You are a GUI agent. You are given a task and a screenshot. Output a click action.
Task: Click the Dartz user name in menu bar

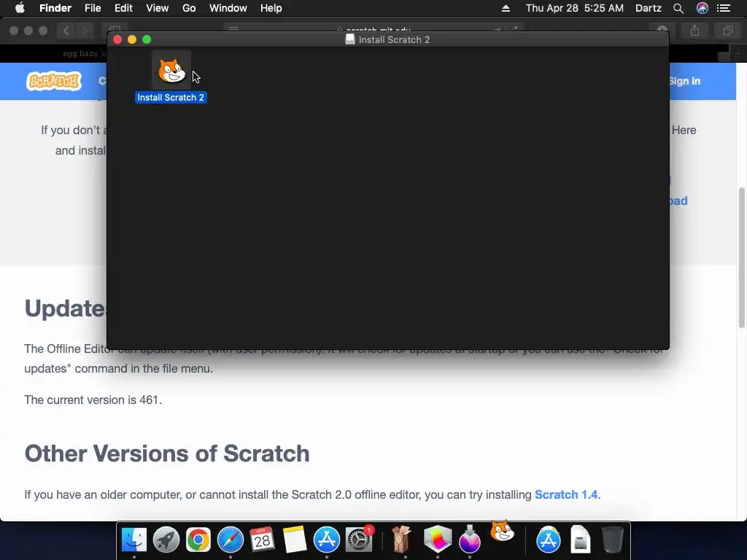click(x=649, y=8)
